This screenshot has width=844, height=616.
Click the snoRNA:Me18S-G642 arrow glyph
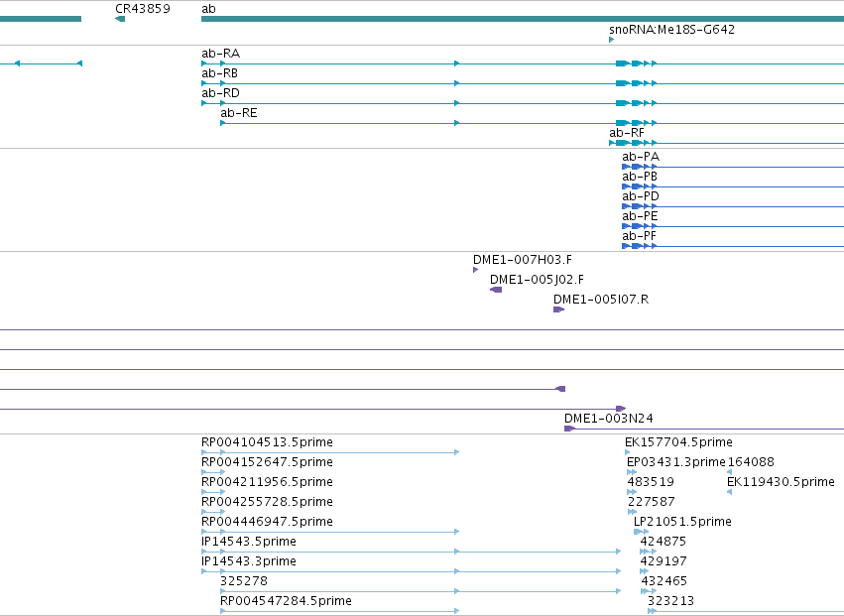(612, 40)
